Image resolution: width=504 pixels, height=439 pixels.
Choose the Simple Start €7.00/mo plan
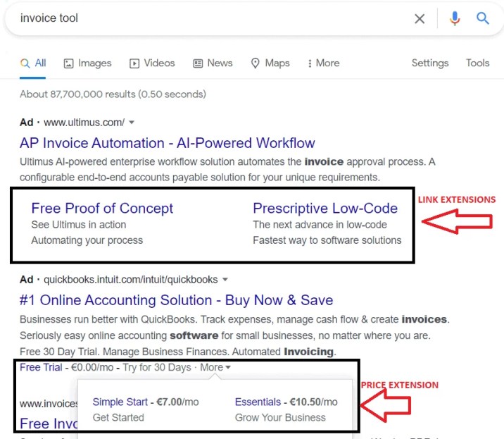click(146, 402)
